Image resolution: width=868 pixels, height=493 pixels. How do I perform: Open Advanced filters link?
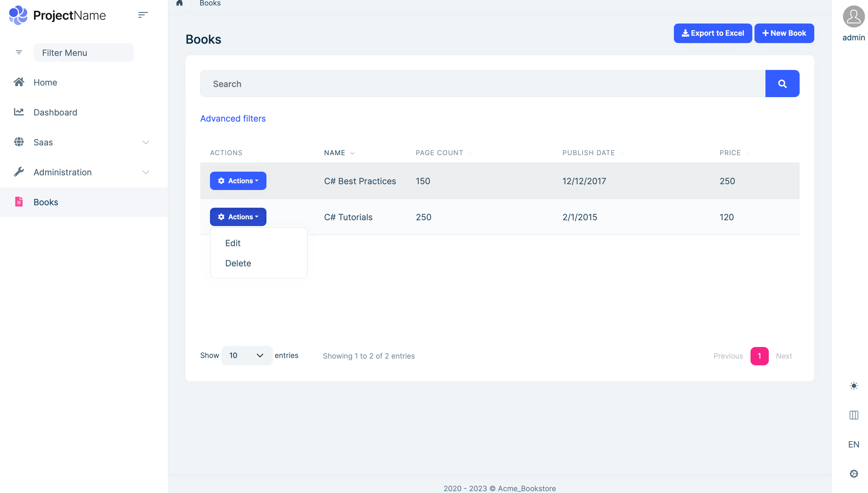point(233,119)
